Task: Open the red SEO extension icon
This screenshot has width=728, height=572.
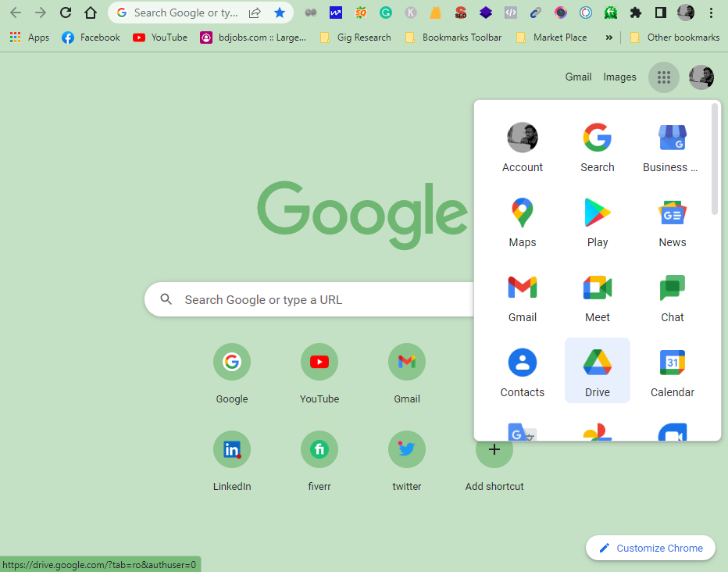Action: pyautogui.click(x=461, y=13)
